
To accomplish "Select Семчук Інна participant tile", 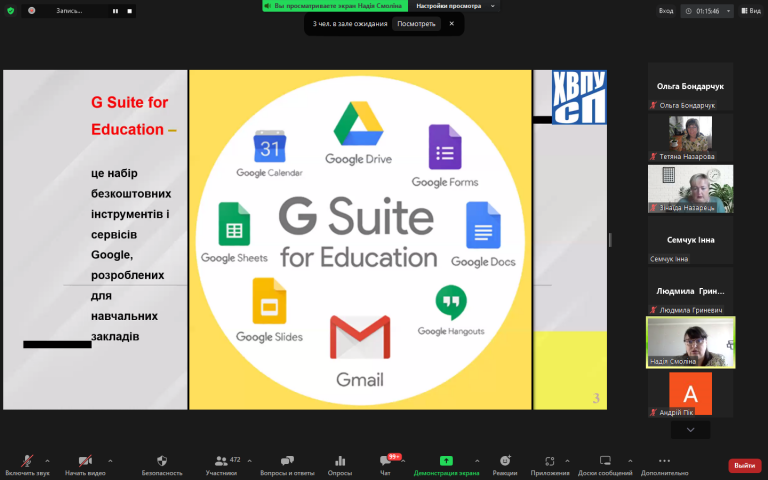I will click(x=690, y=240).
